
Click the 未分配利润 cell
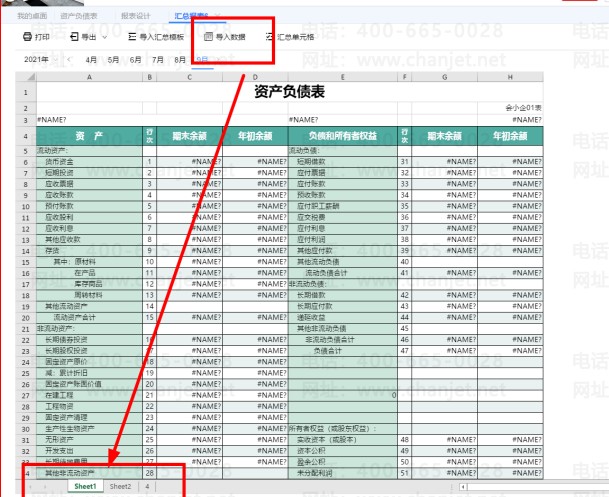[x=343, y=473]
